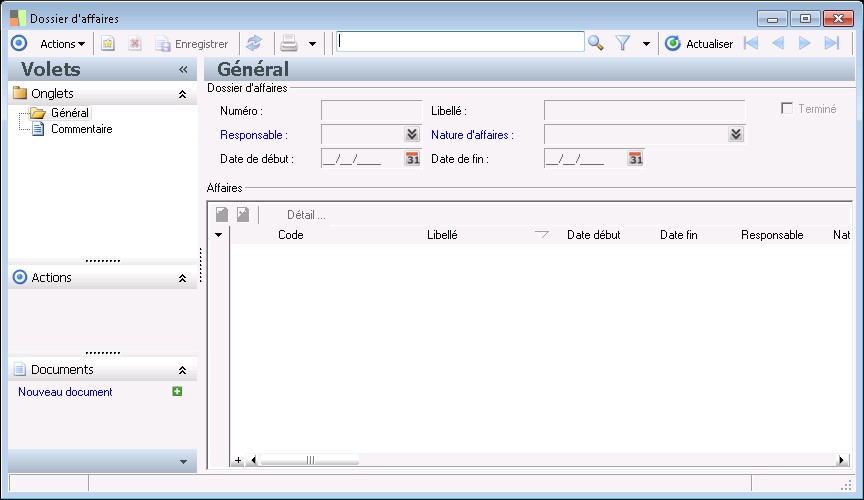Click the plus button below the grid
This screenshot has width=864, height=500.
tap(238, 460)
